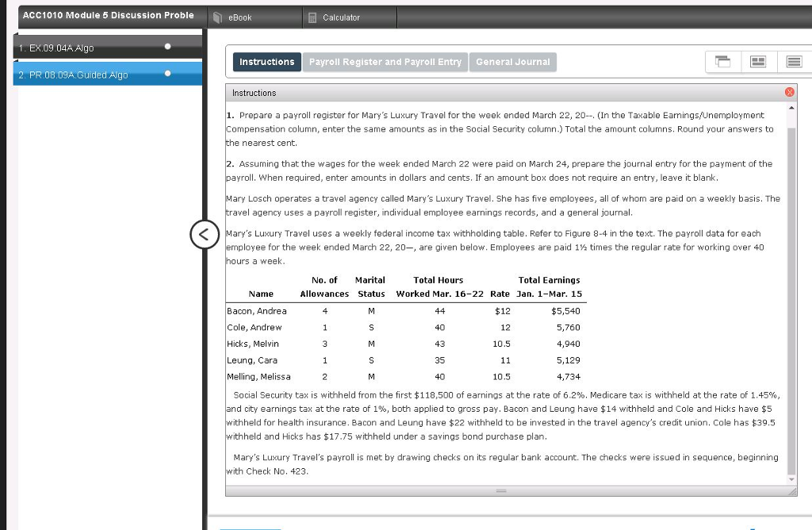The height and width of the screenshot is (530, 812).
Task: Switch to Payroll Register and Payroll Entry tab
Action: [x=385, y=61]
